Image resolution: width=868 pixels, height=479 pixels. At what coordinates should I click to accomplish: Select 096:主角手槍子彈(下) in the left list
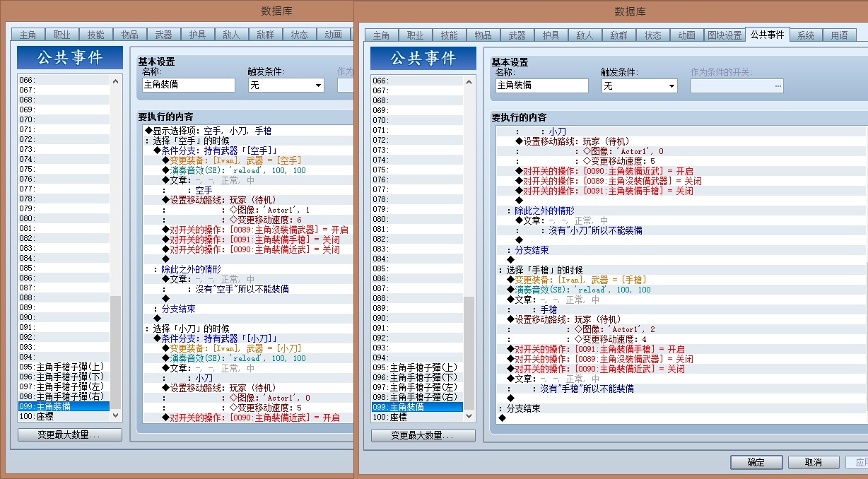coord(64,377)
